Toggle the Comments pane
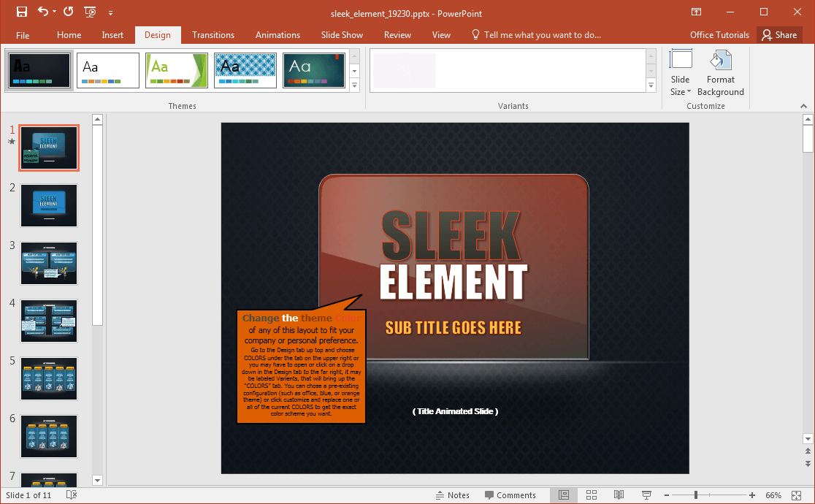The height and width of the screenshot is (504, 815). point(510,495)
